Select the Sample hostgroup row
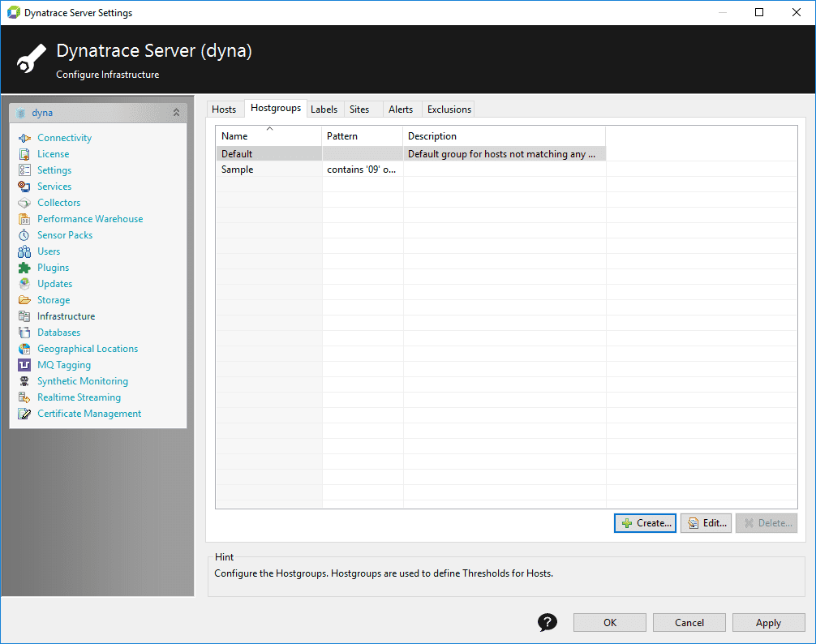Viewport: 816px width, 644px height. tap(410, 169)
